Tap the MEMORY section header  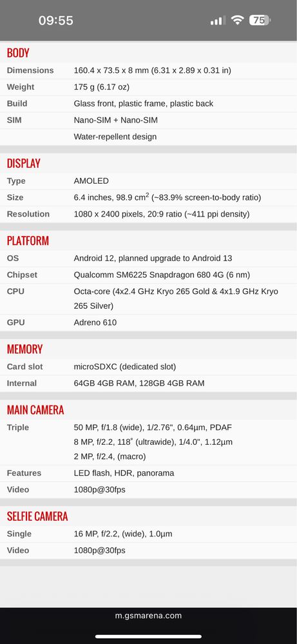[x=24, y=349]
